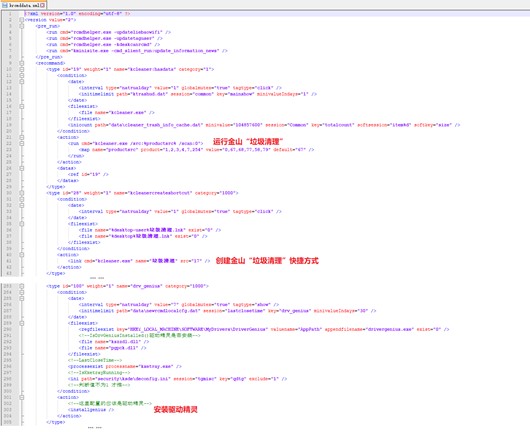Collapse the <action> fold on line 301

click(x=22, y=398)
